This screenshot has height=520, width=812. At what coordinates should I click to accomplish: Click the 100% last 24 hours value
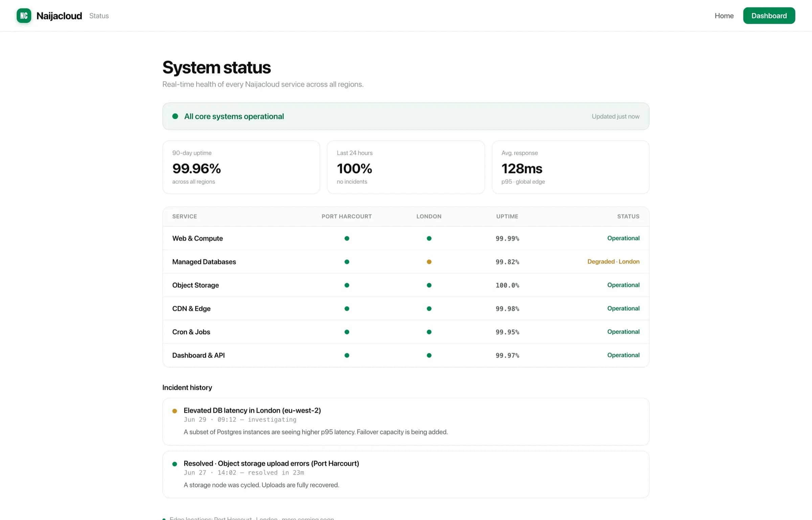click(354, 168)
